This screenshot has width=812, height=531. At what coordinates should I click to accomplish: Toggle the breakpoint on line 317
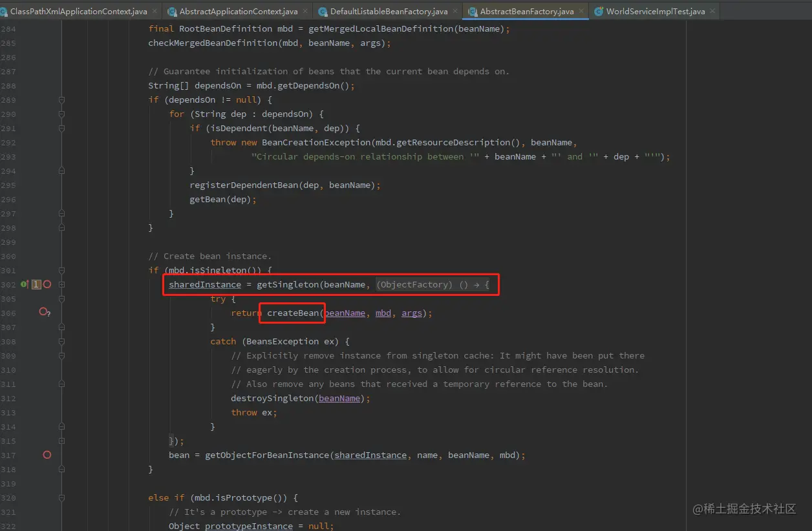47,455
